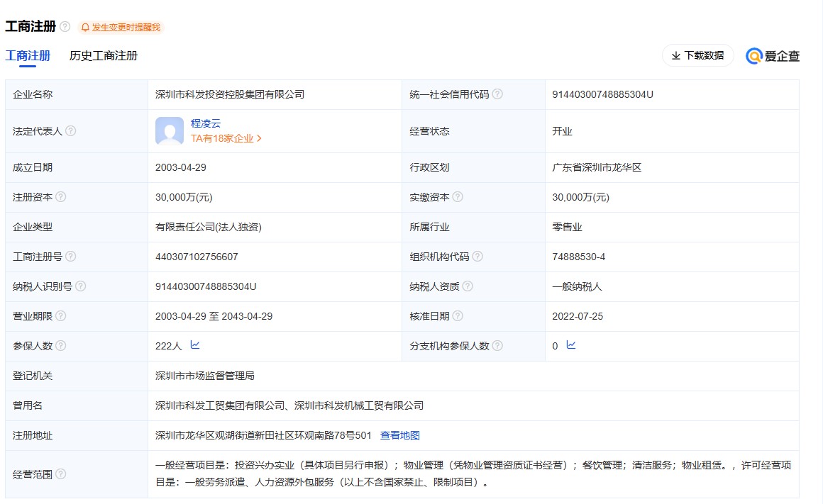This screenshot has width=823, height=504.
Task: Click the legal representative avatar thumbnail
Action: [x=170, y=131]
